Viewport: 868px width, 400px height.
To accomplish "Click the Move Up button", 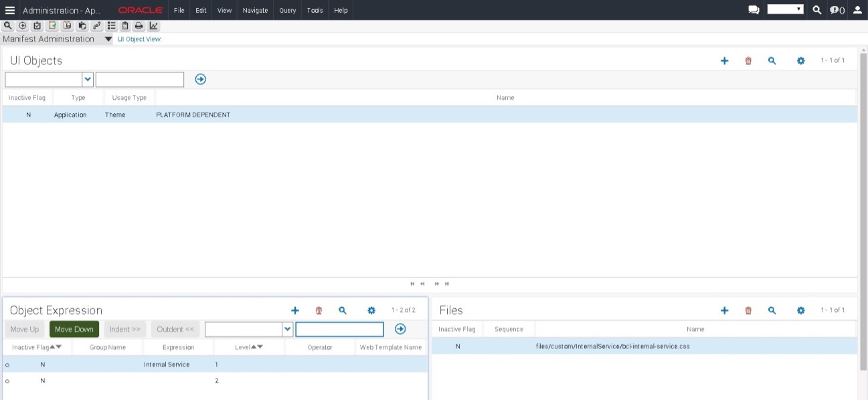I will click(x=25, y=329).
